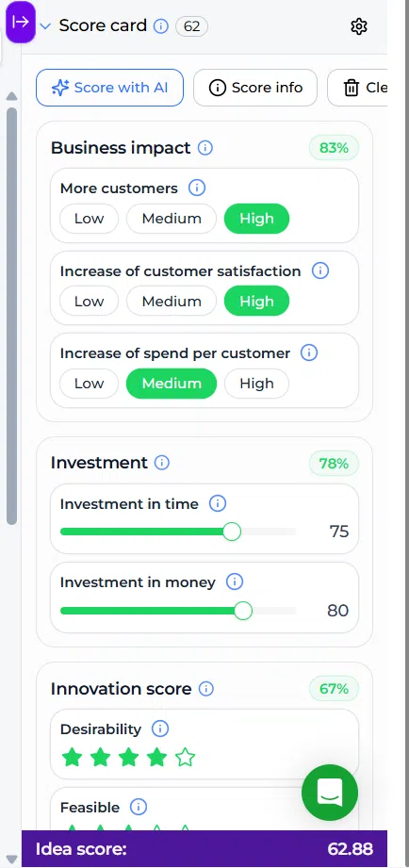View info icon for Business impact

tap(205, 148)
